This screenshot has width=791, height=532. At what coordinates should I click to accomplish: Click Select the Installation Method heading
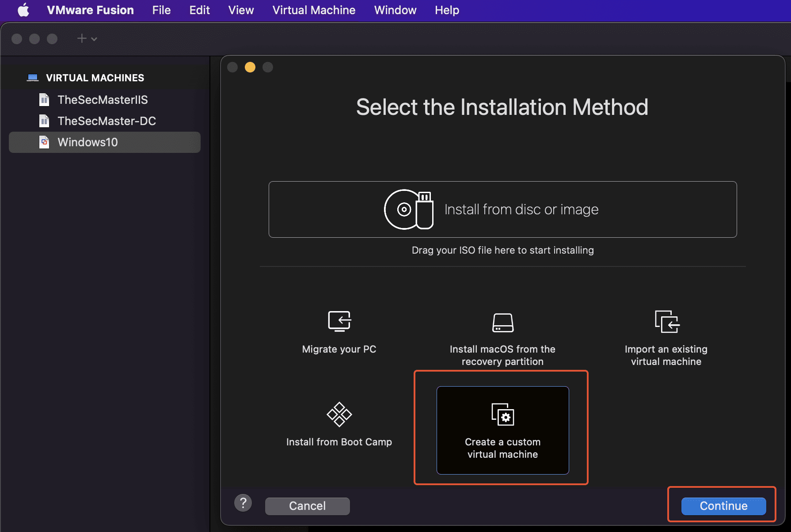point(502,107)
